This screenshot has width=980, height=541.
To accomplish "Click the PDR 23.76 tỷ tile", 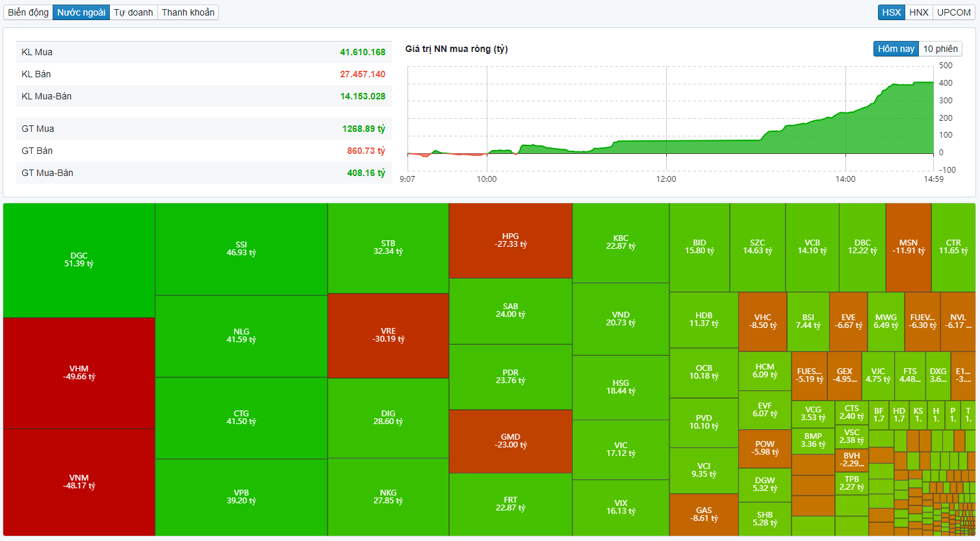I will [511, 377].
